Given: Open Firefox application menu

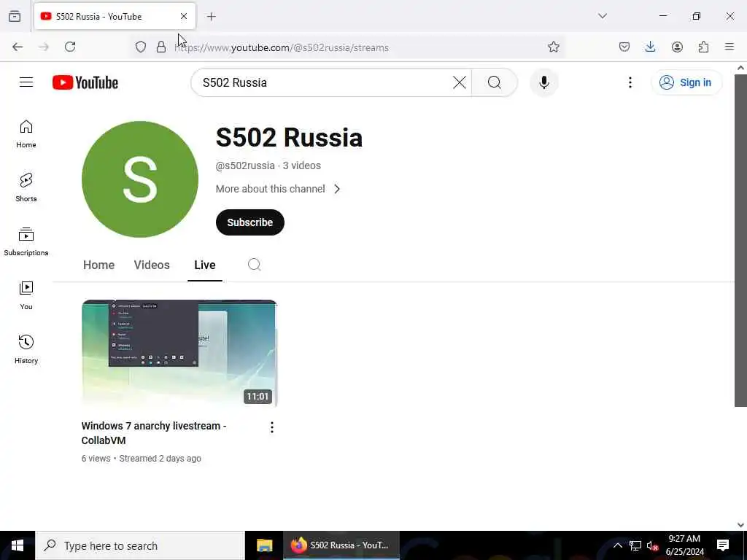Looking at the screenshot, I should coord(729,47).
